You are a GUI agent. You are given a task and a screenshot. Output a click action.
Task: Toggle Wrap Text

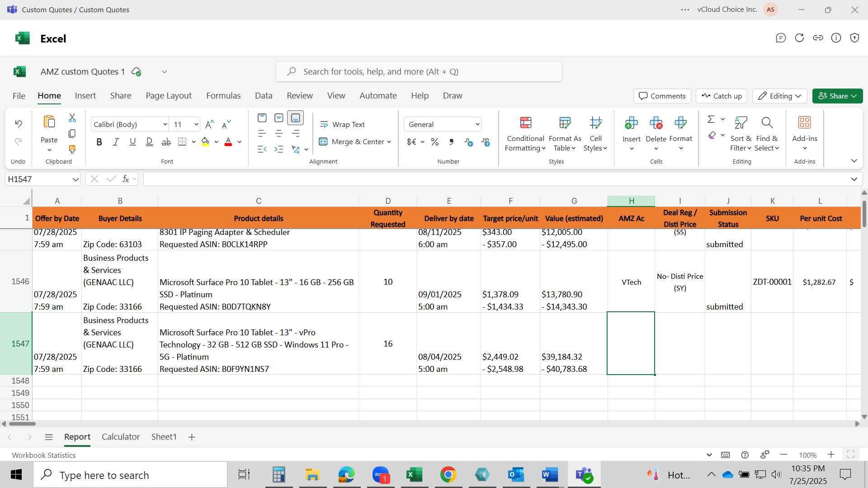coord(342,124)
